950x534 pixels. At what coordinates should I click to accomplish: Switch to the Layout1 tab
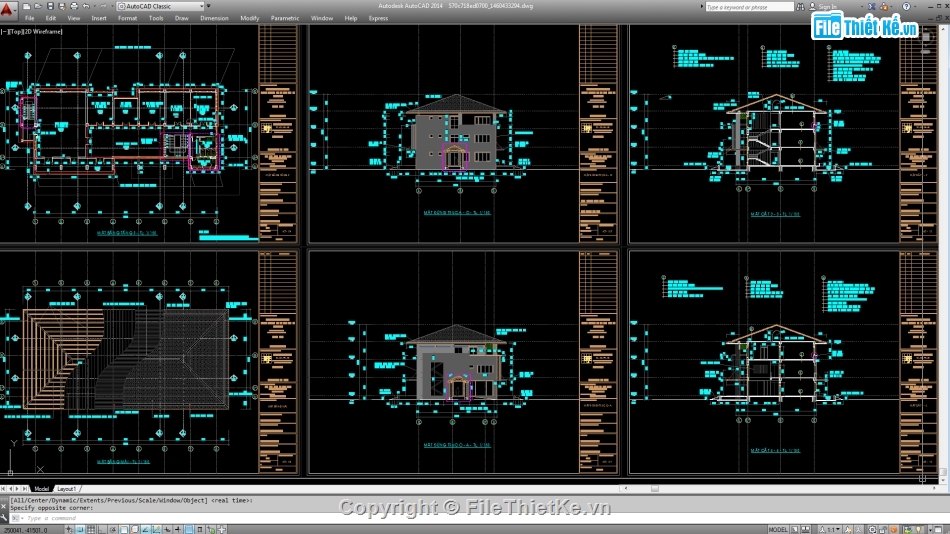point(69,488)
